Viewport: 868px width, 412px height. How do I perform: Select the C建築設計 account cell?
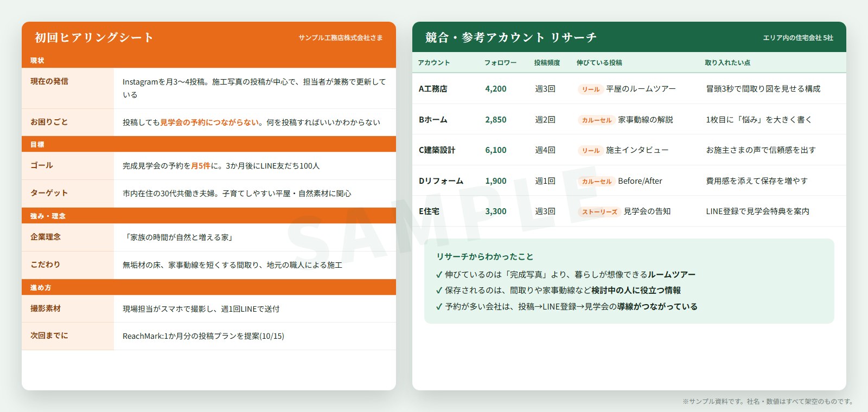[437, 150]
